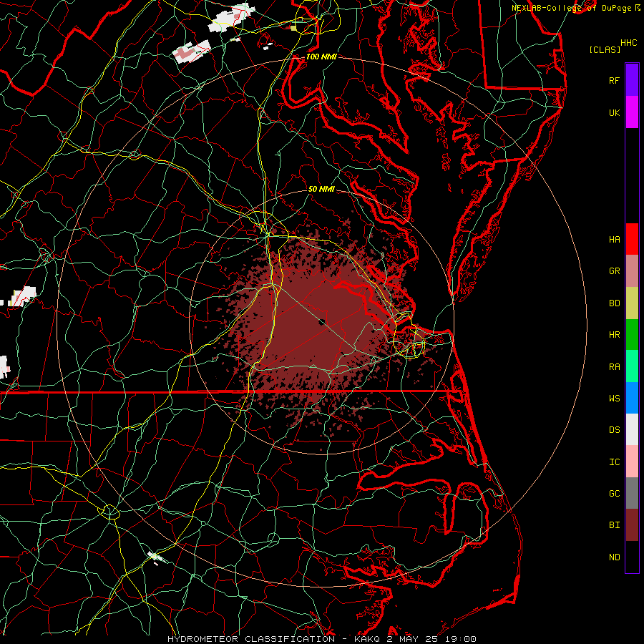Select the BD yellow legend swatch

coord(632,303)
